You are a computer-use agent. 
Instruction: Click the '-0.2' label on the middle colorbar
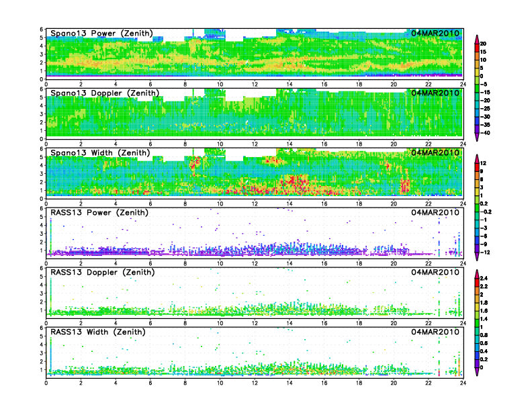[x=486, y=212]
